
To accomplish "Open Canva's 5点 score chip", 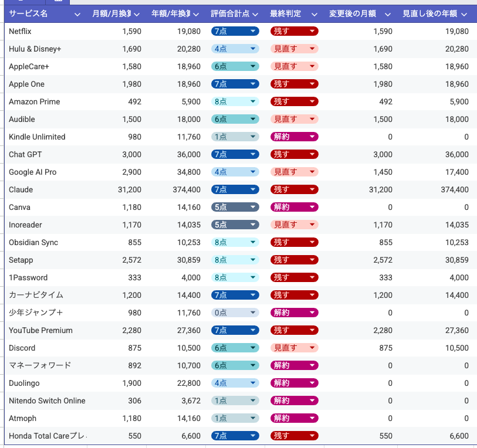I will [235, 207].
